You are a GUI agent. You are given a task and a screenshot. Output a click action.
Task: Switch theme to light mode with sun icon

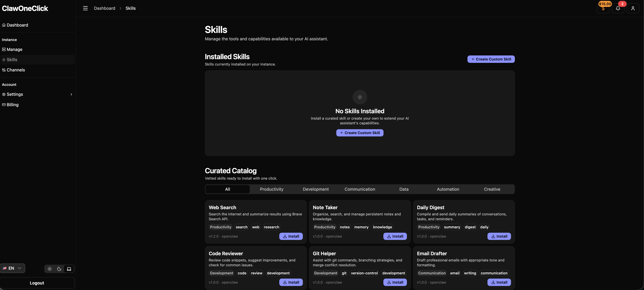click(49, 269)
